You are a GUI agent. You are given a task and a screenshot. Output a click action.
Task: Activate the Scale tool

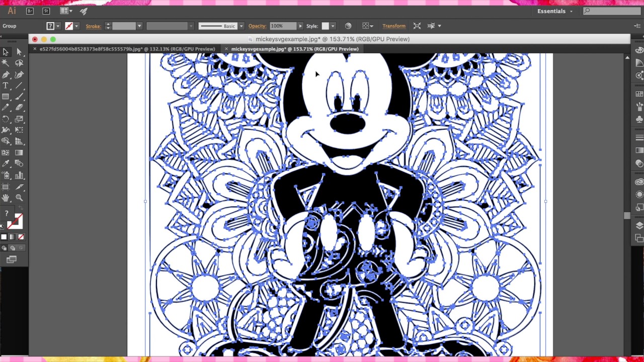tap(19, 119)
